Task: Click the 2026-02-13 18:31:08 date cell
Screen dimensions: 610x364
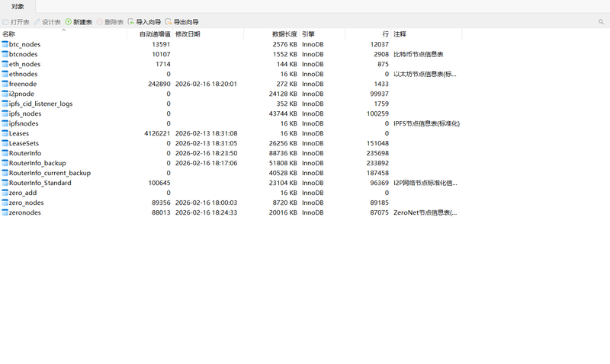Action: pyautogui.click(x=206, y=133)
